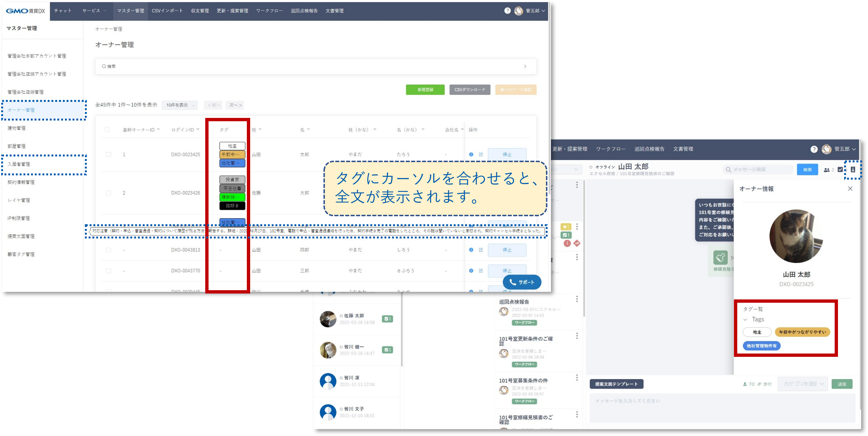Click edit icon for owner DXO-0043770
This screenshot has height=436, width=868.
[481, 271]
